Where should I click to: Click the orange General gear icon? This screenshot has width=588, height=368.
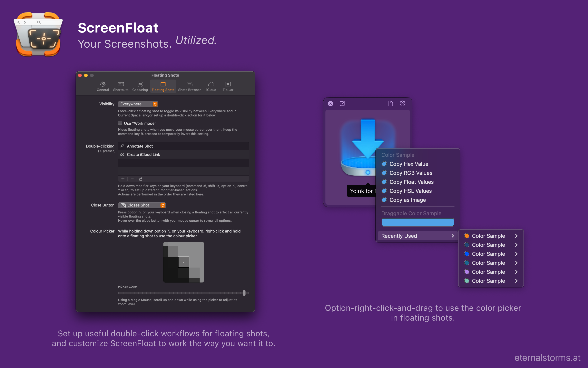[103, 84]
